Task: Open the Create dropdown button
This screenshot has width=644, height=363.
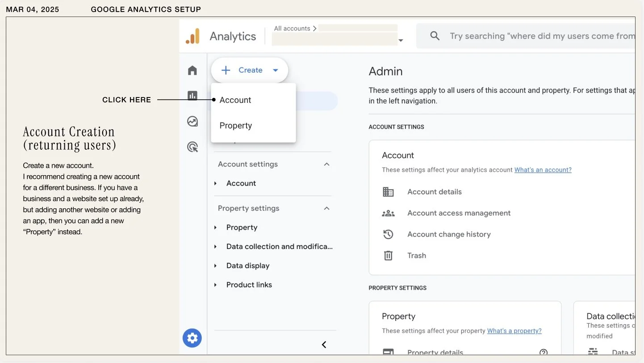Action: 250,70
